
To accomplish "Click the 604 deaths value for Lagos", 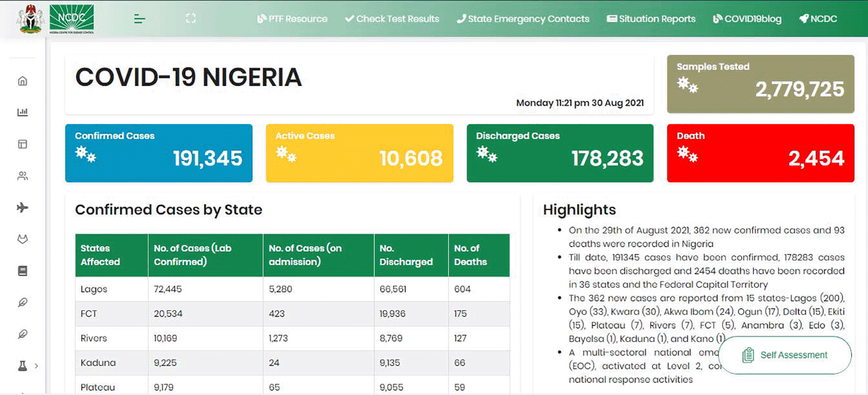I will [462, 289].
